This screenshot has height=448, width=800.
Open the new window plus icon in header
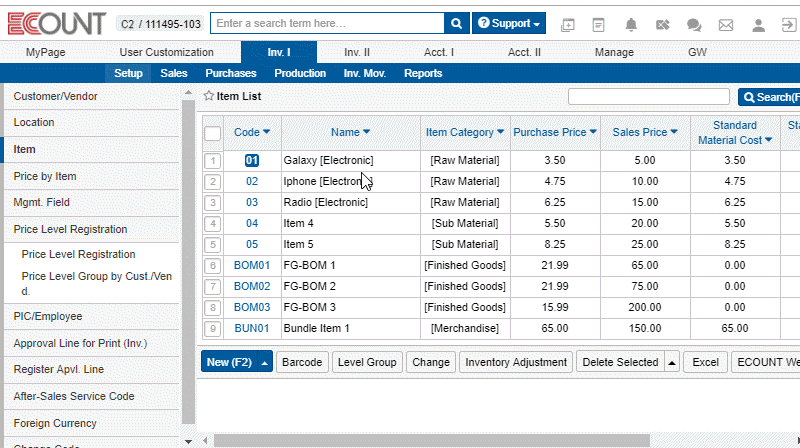point(567,24)
